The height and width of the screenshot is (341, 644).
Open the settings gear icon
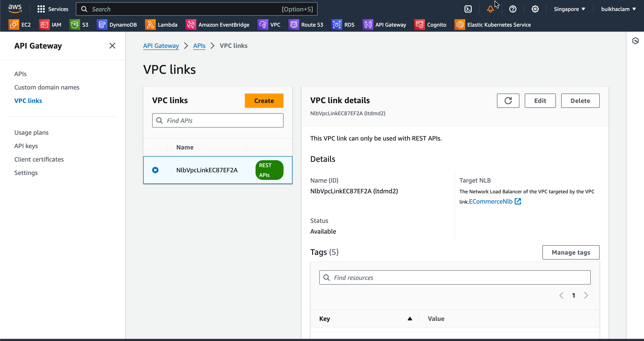[x=535, y=9]
